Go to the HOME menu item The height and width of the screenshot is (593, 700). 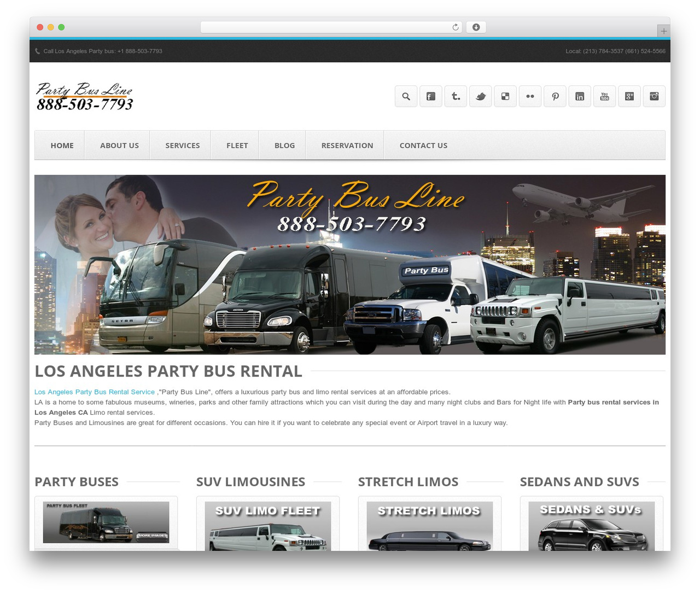pos(62,146)
